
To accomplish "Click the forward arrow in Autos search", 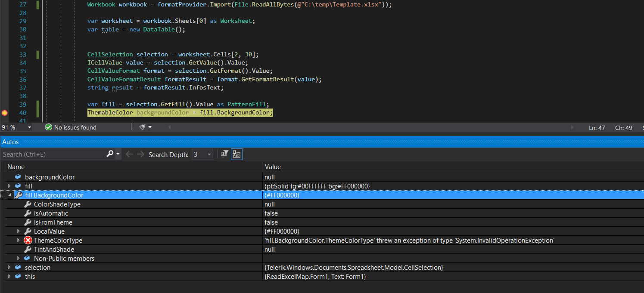I will coord(140,154).
